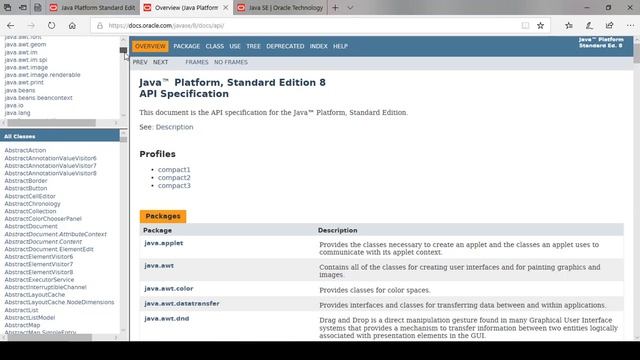Select PACKAGE in the API nav bar

point(187,47)
